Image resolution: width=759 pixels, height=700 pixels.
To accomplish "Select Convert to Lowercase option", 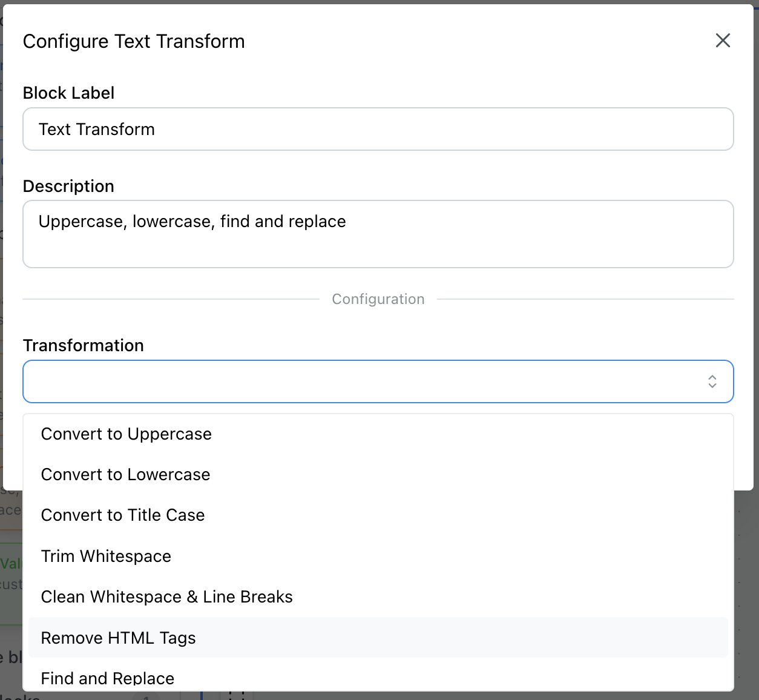I will (125, 475).
